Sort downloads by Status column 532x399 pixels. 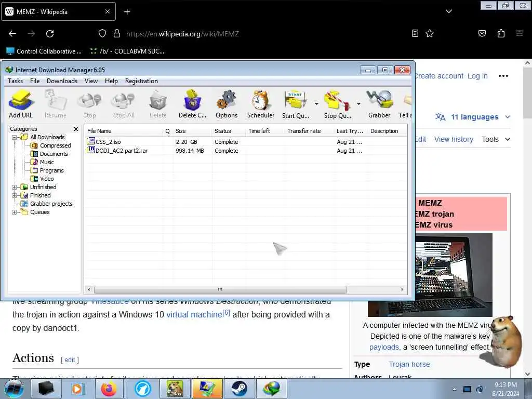(229, 131)
